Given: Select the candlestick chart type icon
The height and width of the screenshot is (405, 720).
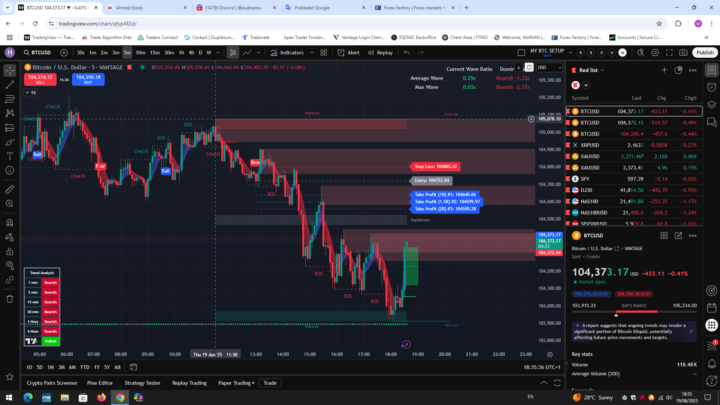Looking at the screenshot, I should pos(233,53).
